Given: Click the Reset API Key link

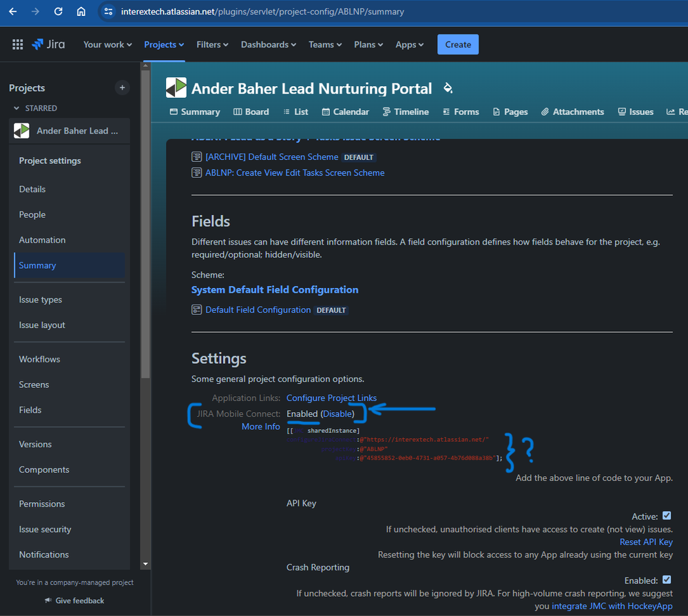Looking at the screenshot, I should (x=645, y=542).
